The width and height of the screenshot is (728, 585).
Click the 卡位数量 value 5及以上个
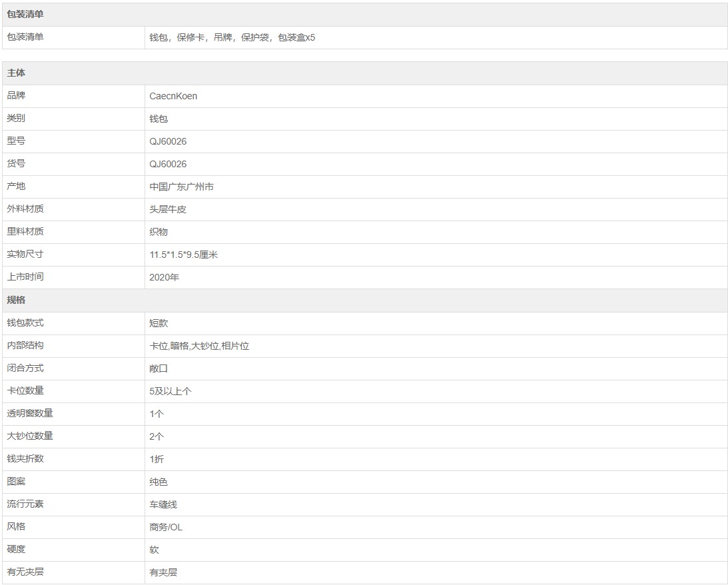(x=171, y=391)
